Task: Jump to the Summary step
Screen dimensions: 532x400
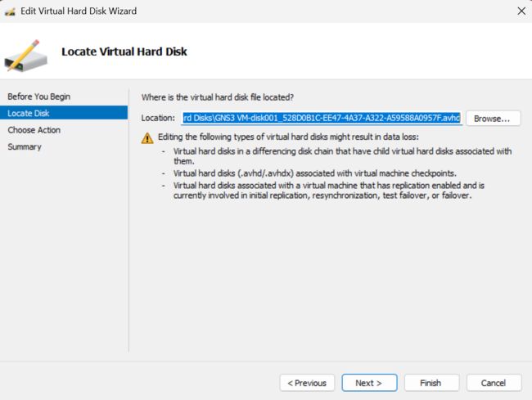Action: click(25, 146)
